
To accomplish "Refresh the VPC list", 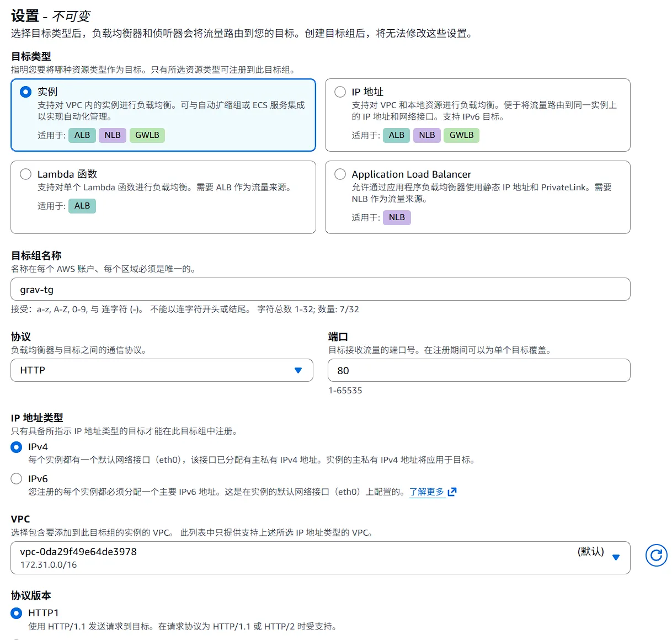I will [656, 556].
